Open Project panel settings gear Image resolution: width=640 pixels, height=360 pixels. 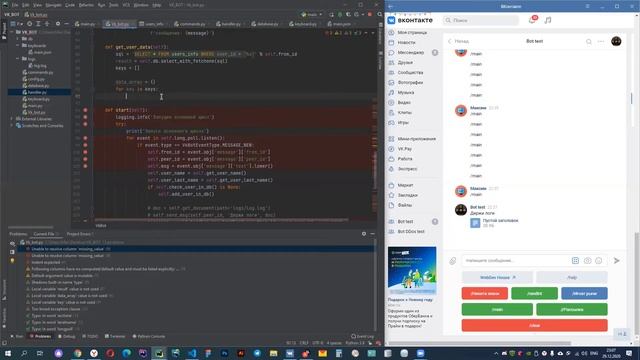[x=58, y=24]
